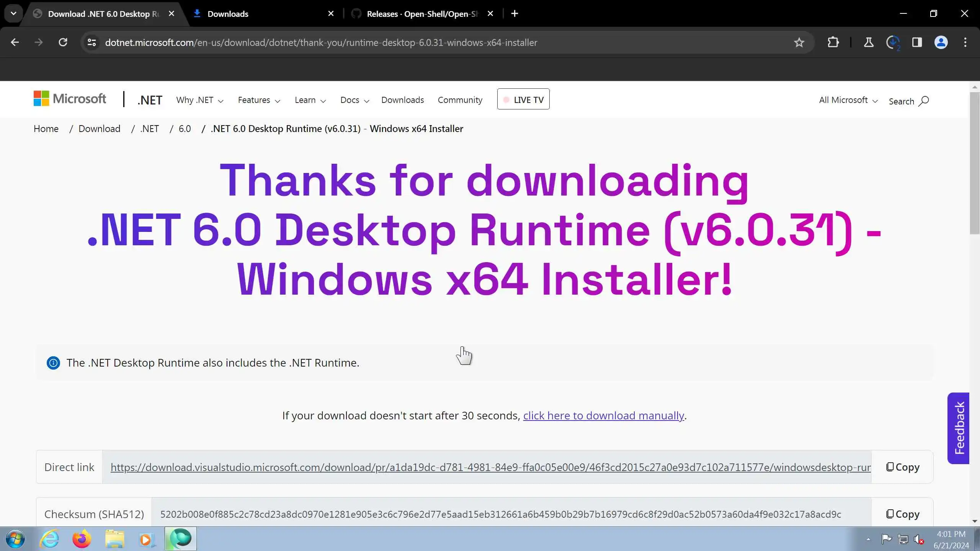The height and width of the screenshot is (551, 980).
Task: Open the LIVE TV button
Action: [523, 99]
